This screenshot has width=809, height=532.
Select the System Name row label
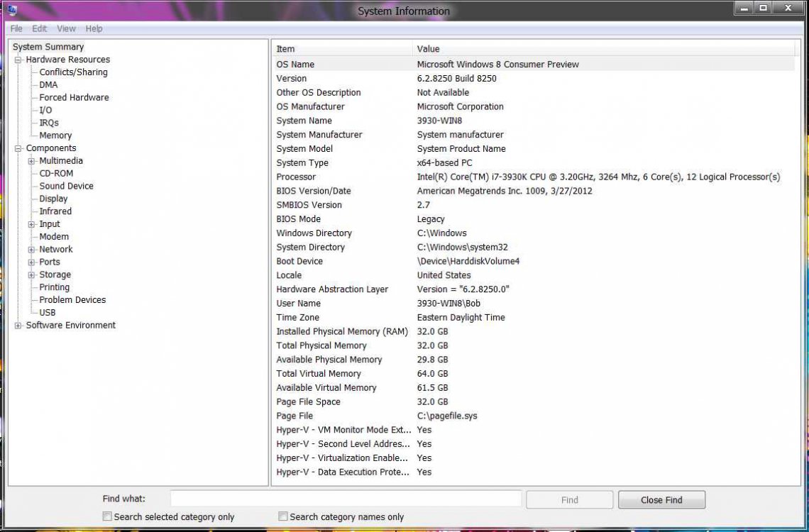click(x=304, y=121)
